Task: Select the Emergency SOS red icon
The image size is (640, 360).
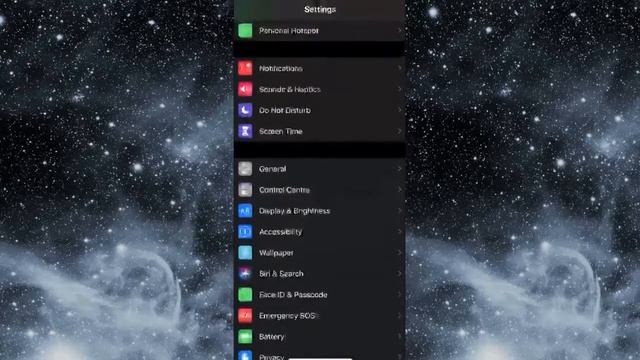Action: [x=245, y=316]
